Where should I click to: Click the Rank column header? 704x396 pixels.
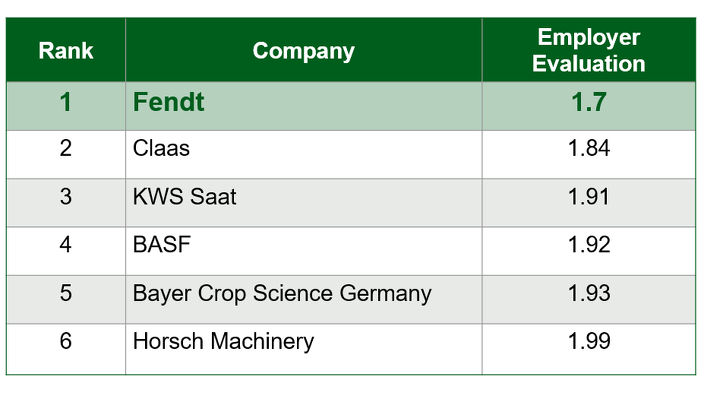click(66, 50)
